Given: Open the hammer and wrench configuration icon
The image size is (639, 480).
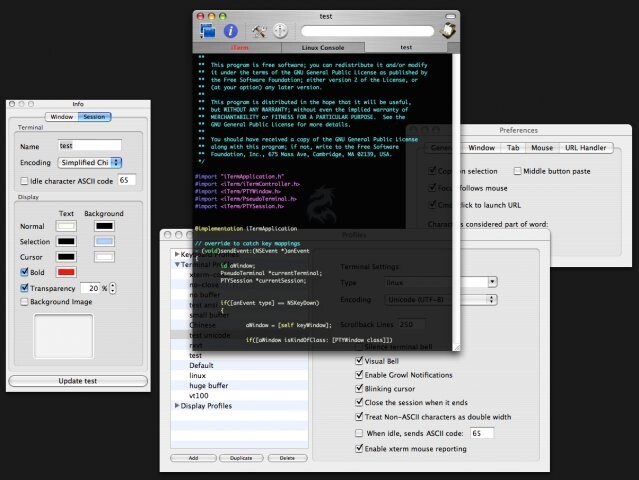Looking at the screenshot, I should (258, 31).
